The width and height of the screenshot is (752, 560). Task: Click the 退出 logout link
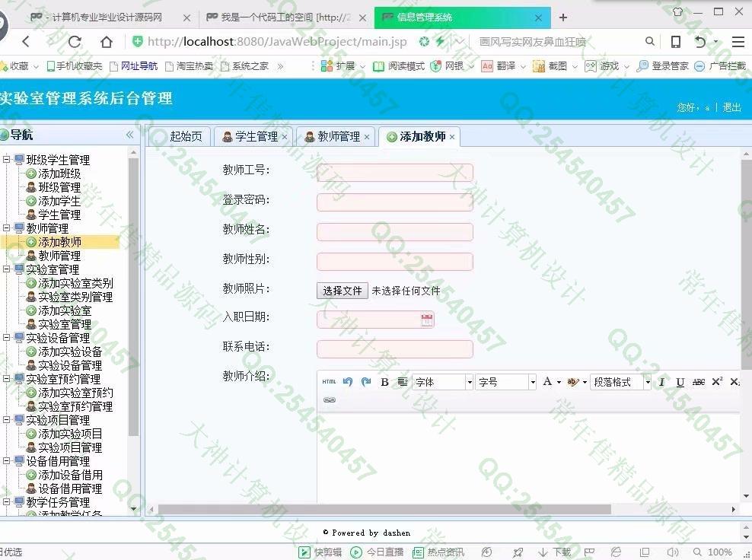[732, 107]
